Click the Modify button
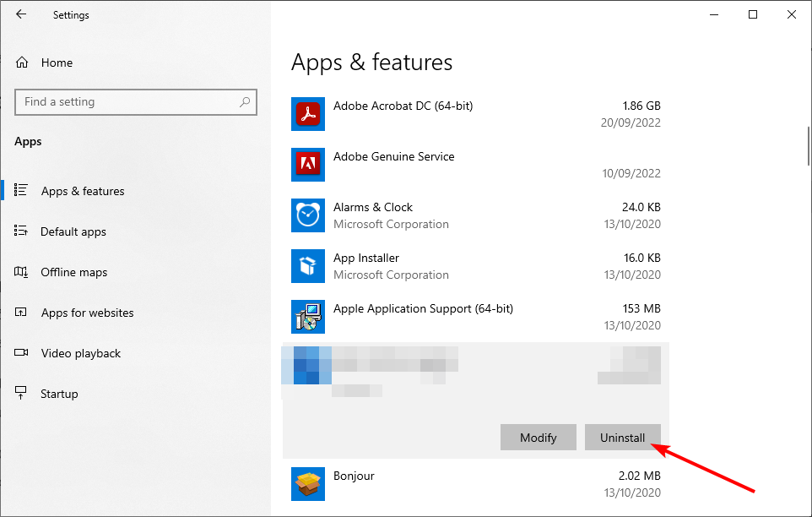The image size is (812, 517). click(538, 438)
